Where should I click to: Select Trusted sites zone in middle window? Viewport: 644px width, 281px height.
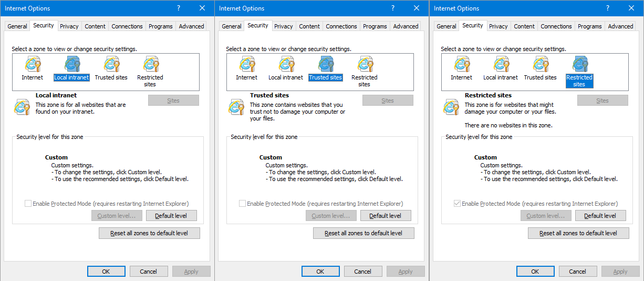pyautogui.click(x=326, y=69)
